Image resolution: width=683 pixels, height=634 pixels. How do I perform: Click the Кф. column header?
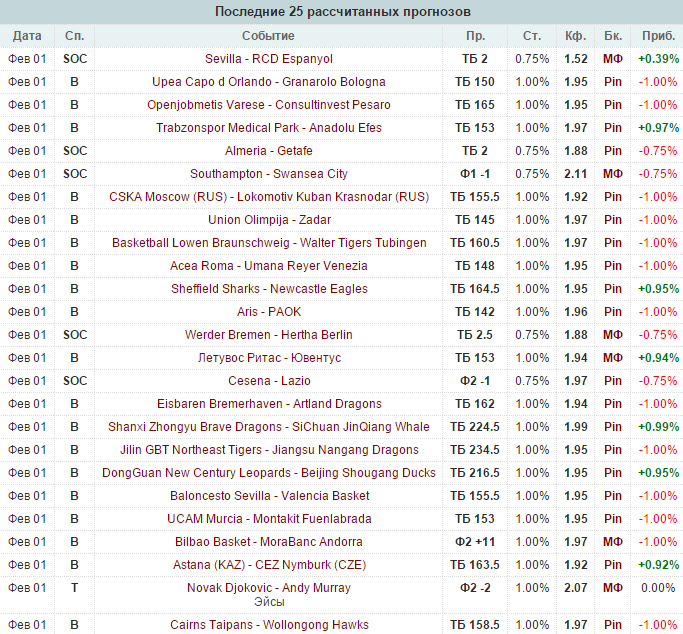(x=575, y=36)
